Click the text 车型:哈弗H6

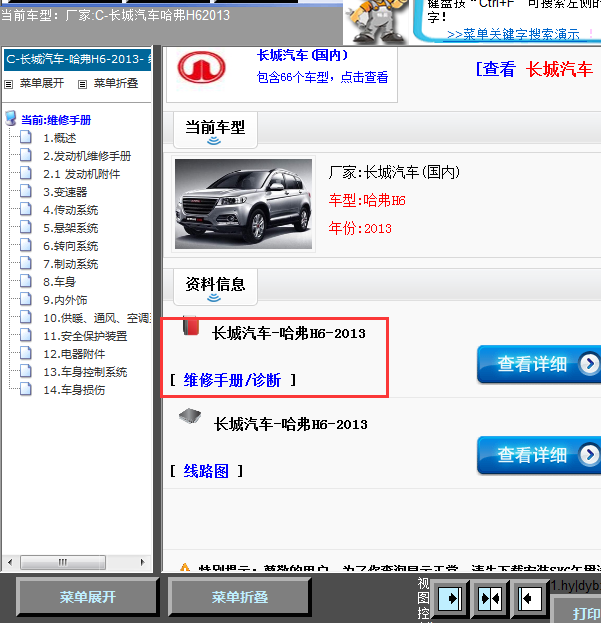367,200
